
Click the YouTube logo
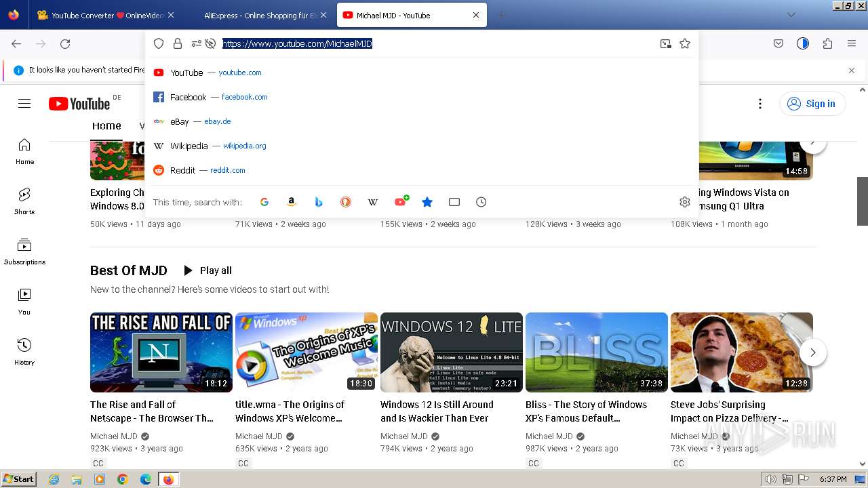[x=79, y=103]
